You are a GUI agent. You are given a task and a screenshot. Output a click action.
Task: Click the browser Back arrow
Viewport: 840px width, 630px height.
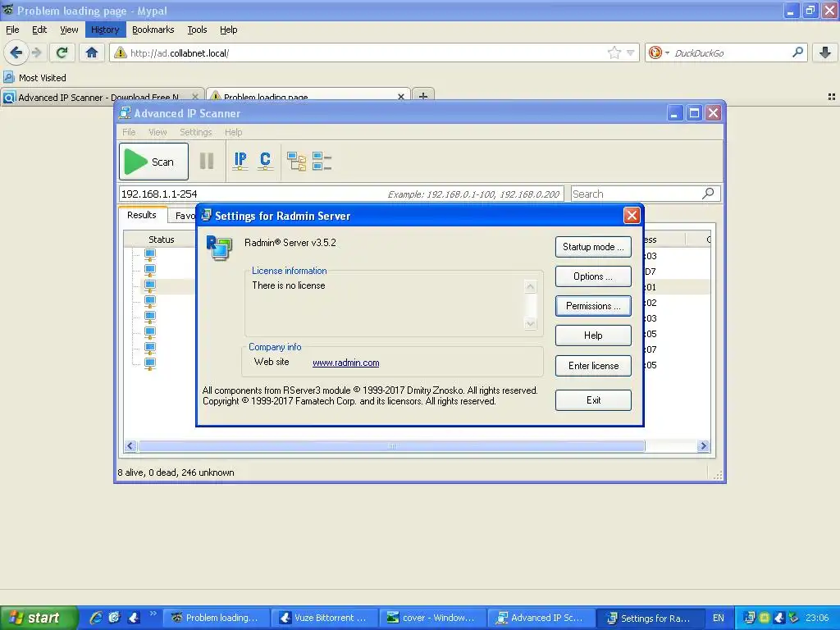pyautogui.click(x=16, y=52)
